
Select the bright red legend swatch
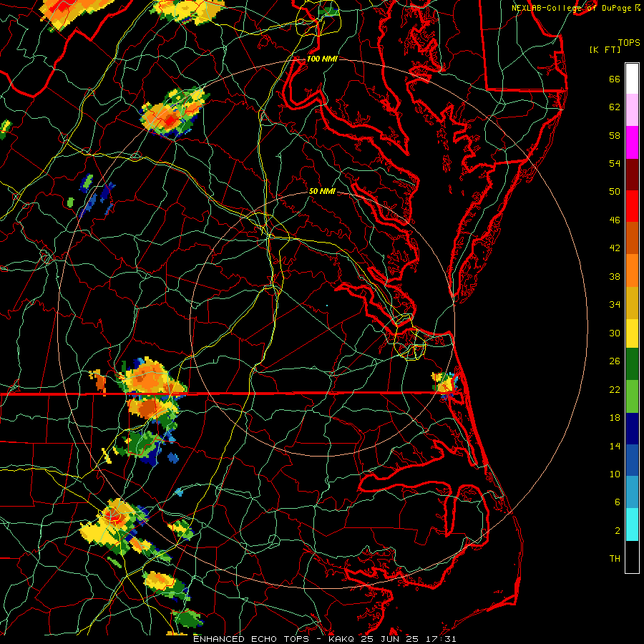(632, 206)
